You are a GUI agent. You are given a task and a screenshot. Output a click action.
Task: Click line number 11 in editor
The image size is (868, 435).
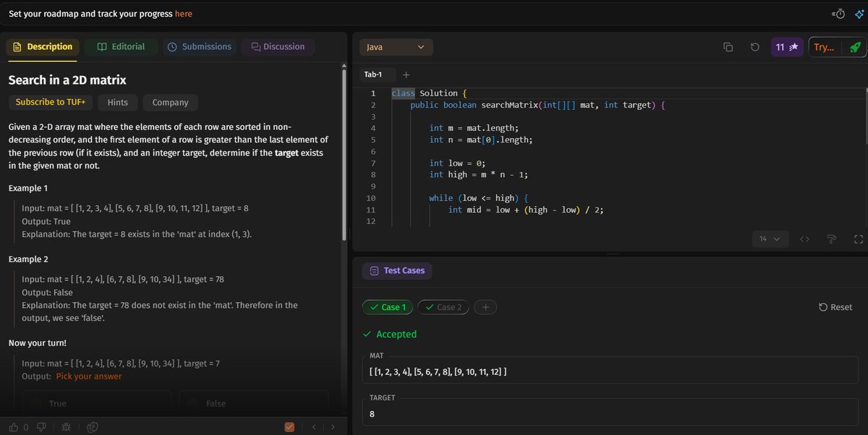click(x=372, y=210)
